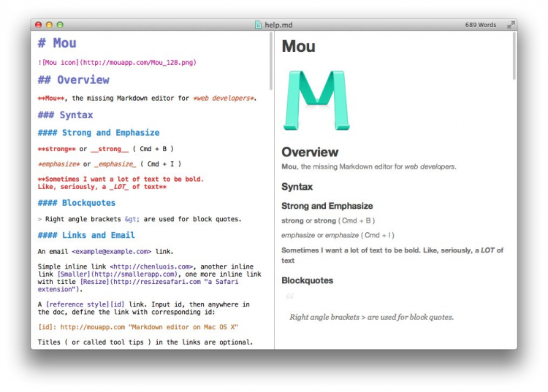Click '#### Links and Email' heading in editor
Viewport: 548px width, 392px height.
[86, 235]
